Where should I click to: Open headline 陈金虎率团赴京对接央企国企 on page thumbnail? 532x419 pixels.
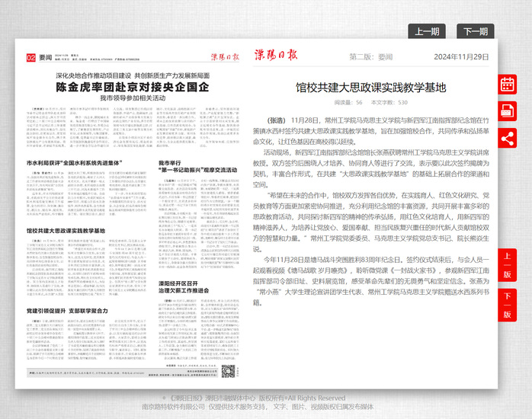(x=133, y=87)
